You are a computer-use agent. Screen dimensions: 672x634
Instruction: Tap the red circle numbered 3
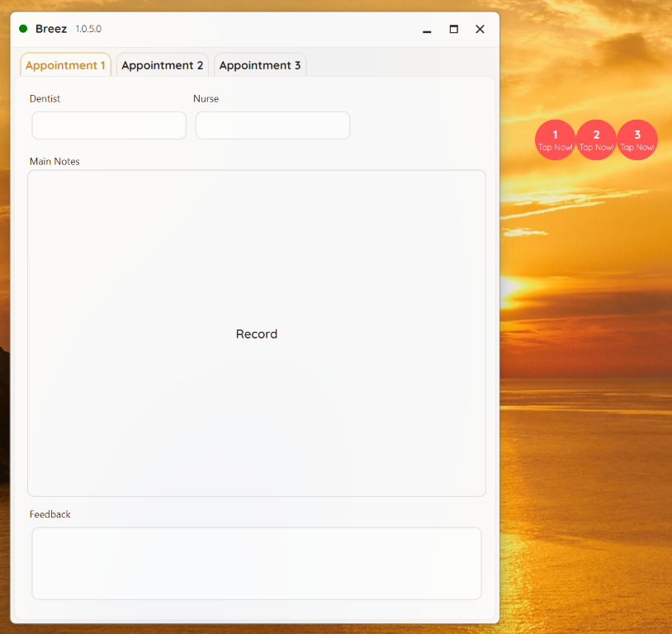tap(637, 140)
